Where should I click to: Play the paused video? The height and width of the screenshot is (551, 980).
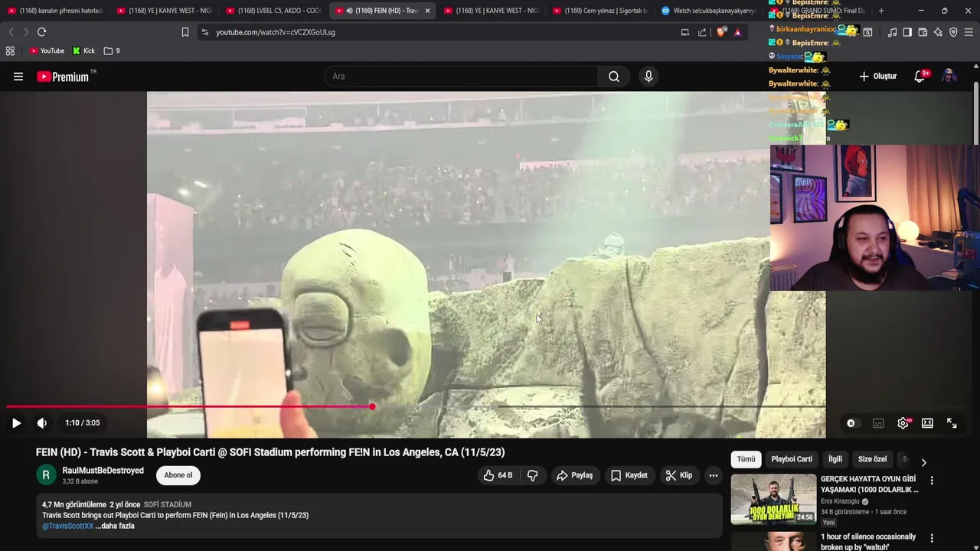point(16,423)
